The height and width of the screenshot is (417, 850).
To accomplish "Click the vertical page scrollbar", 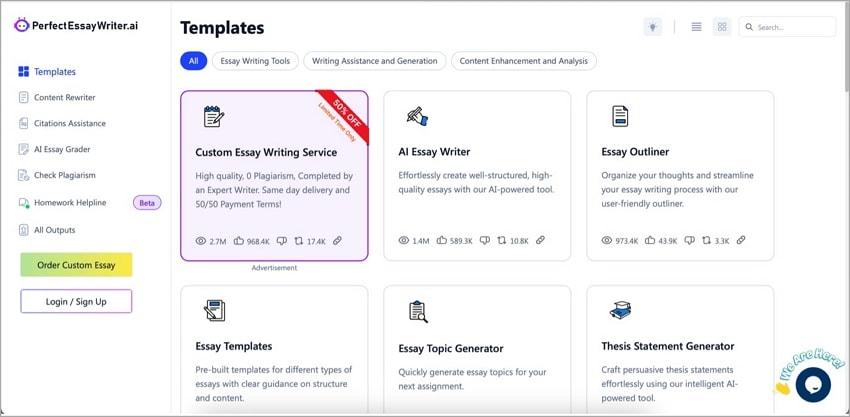I will (846, 49).
